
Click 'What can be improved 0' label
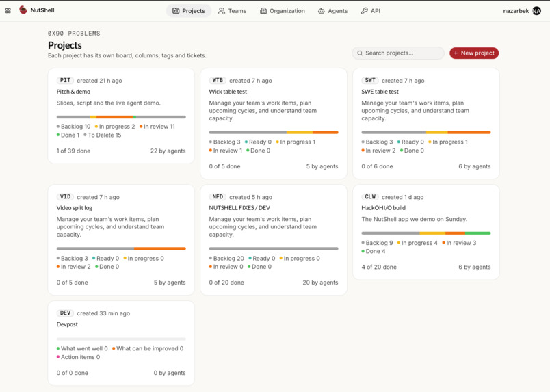tap(148, 348)
